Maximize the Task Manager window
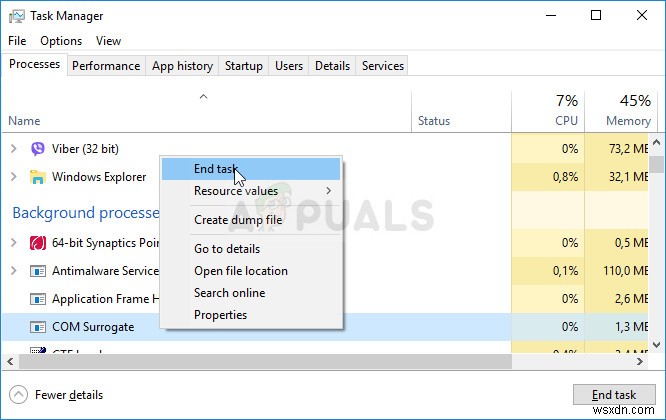Screen dimensions: 666x420 pyautogui.click(x=596, y=16)
